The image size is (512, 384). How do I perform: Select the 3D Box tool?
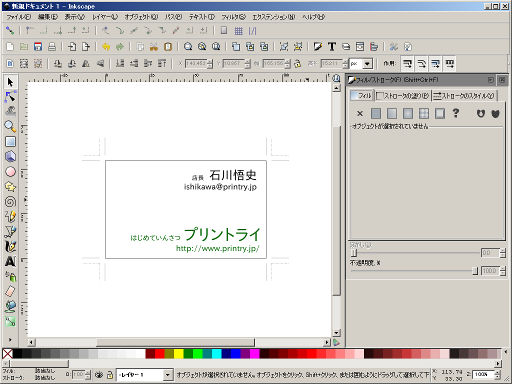pyautogui.click(x=10, y=156)
